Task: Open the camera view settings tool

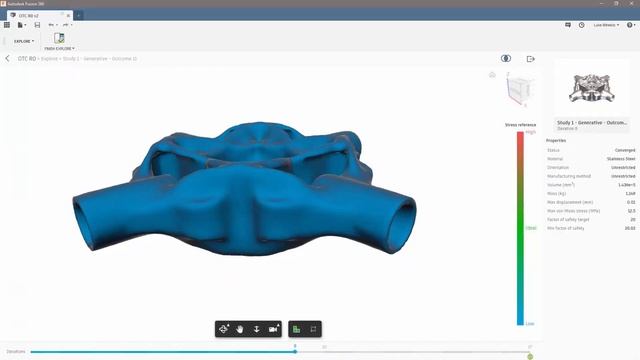Action: point(273,329)
